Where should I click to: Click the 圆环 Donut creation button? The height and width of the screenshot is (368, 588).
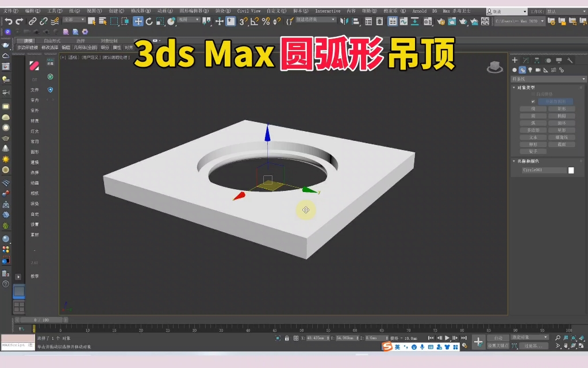tap(561, 123)
